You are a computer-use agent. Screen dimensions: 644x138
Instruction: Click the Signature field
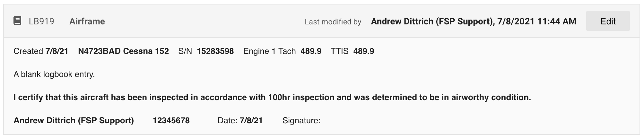(x=301, y=121)
